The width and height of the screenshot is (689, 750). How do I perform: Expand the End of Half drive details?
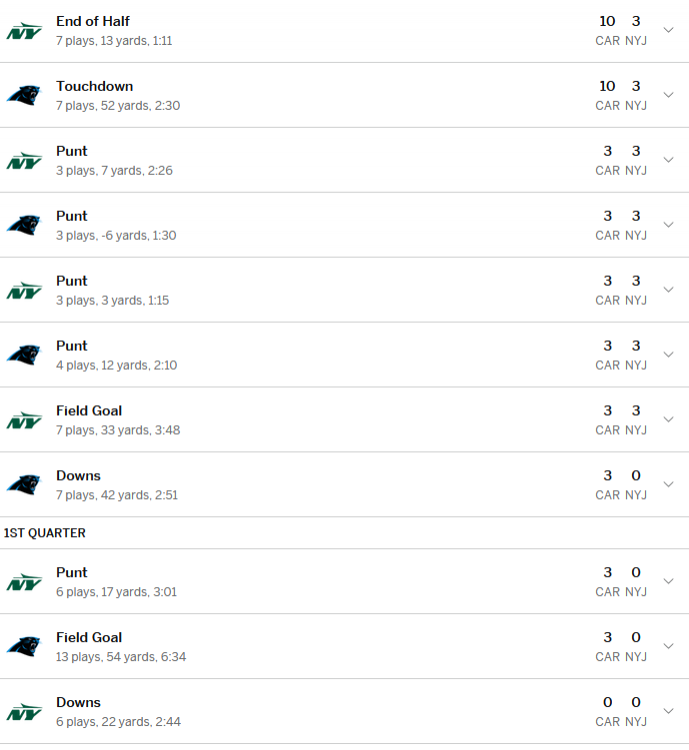click(669, 30)
